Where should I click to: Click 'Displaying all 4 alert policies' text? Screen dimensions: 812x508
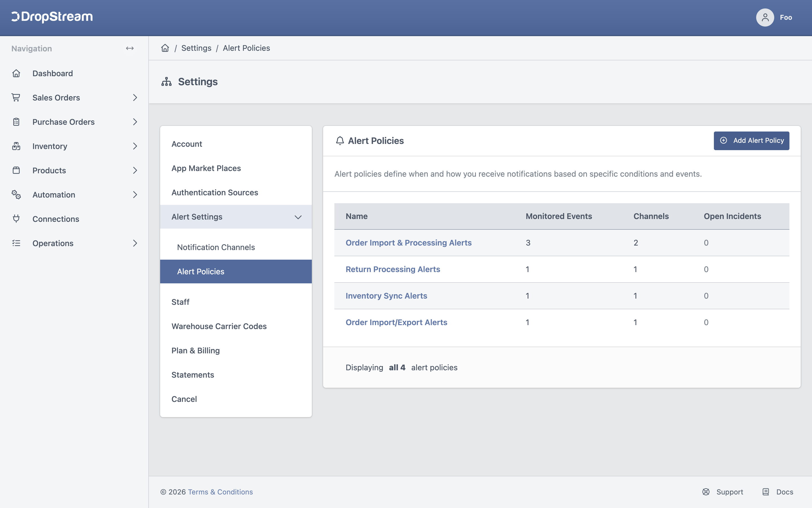pyautogui.click(x=401, y=367)
